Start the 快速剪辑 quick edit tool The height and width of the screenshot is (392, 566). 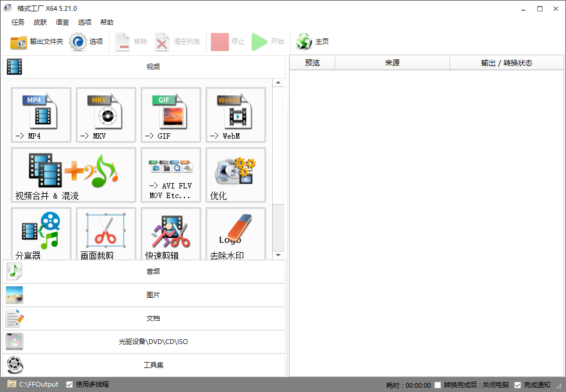171,234
